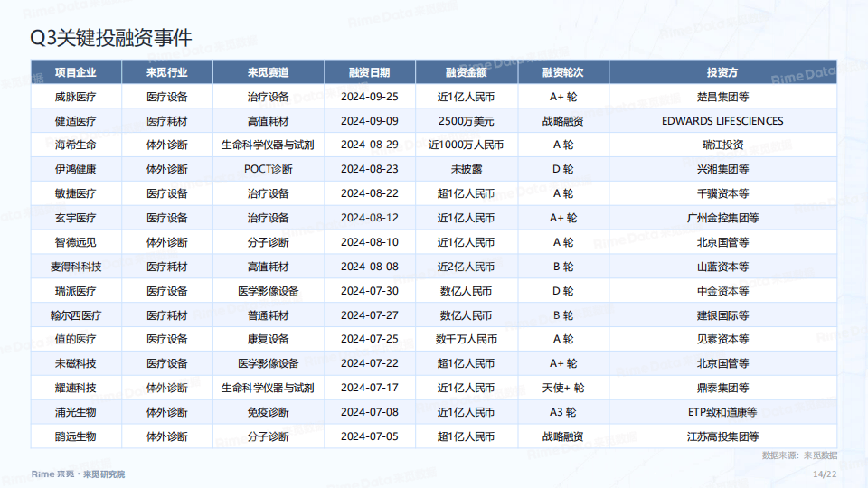868x488 pixels.
Task: Click the 楚昌集团等 investor cell
Action: [x=722, y=97]
